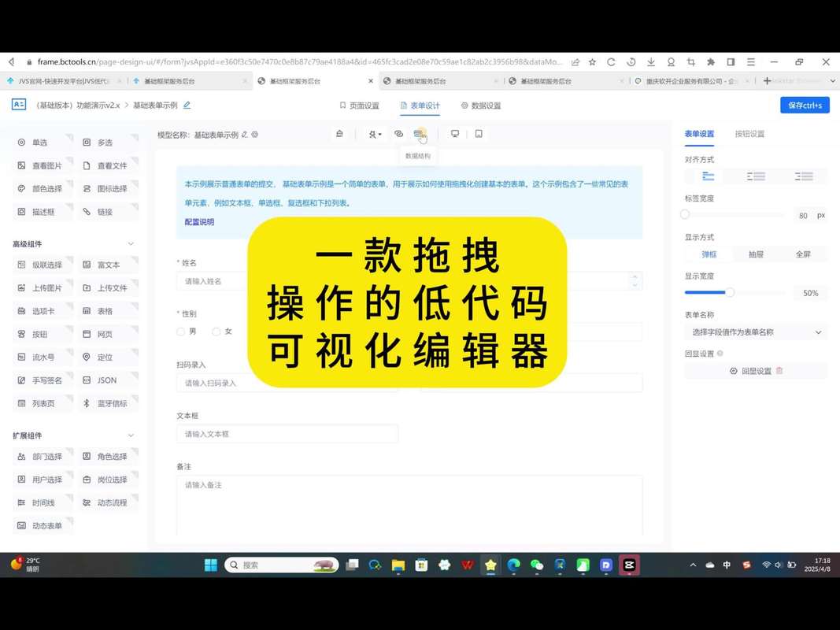Open the 数据设置 tab
Viewport: 840px width, 630px height.
click(480, 106)
